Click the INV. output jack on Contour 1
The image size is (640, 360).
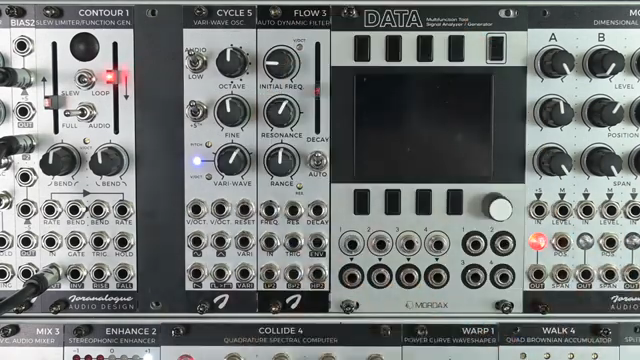coord(76,273)
